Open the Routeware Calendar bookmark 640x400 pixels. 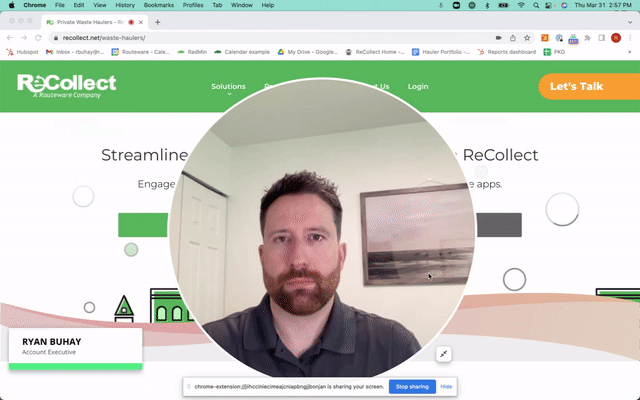tap(141, 52)
